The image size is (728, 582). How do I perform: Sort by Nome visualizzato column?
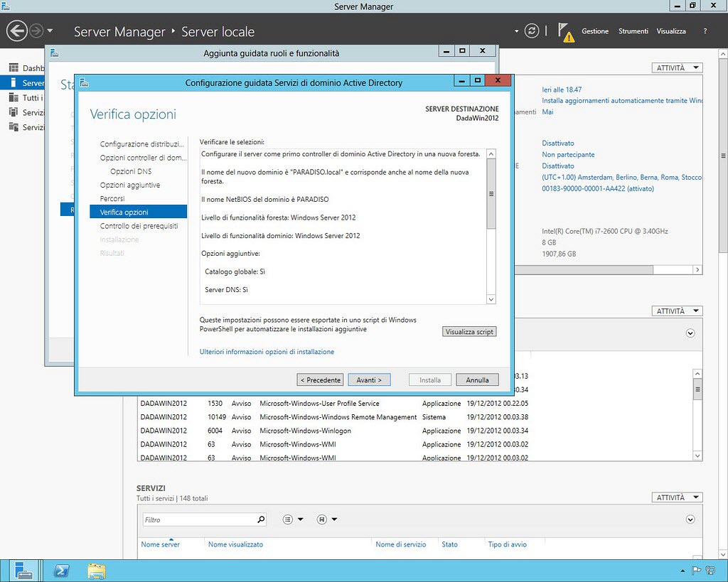[235, 544]
